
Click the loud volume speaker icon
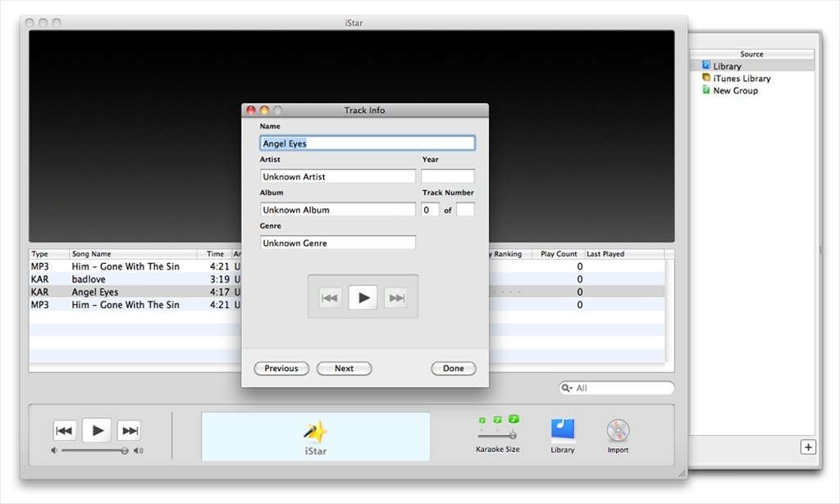point(139,451)
